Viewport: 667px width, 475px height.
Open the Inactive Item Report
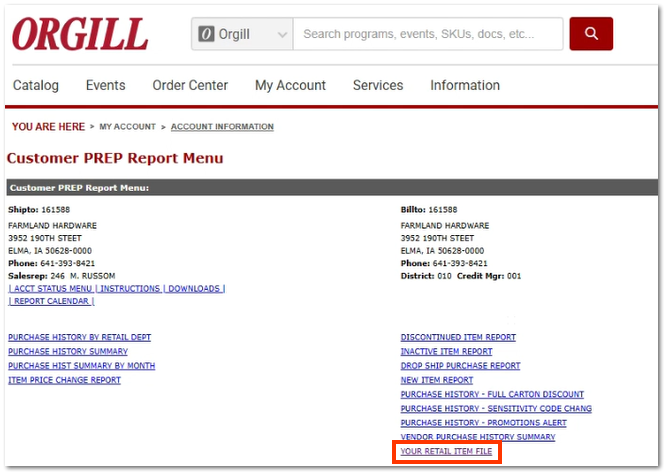tap(446, 352)
